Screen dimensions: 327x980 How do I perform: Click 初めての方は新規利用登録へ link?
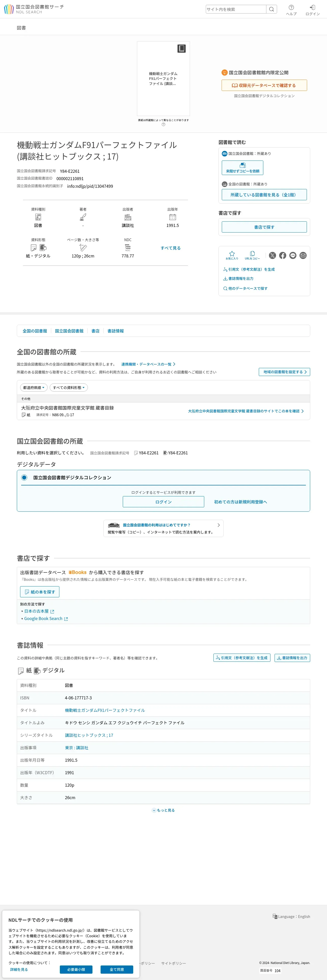click(241, 502)
